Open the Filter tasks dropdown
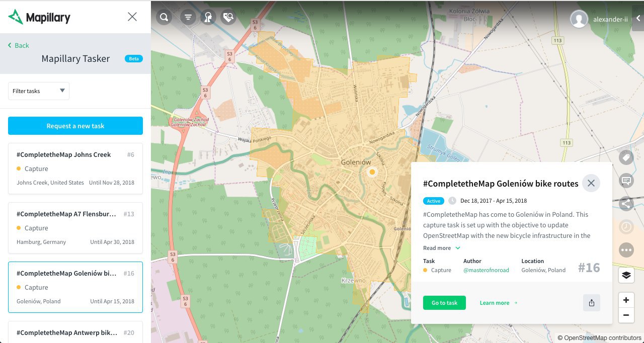The image size is (644, 343). [x=39, y=91]
